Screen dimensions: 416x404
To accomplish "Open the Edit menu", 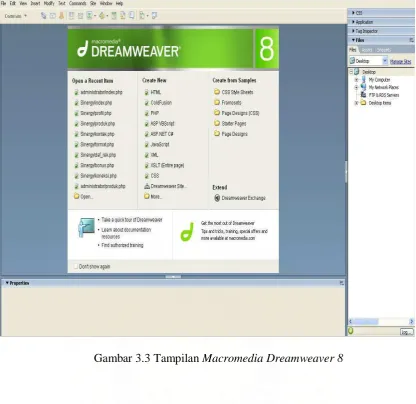I will point(13,3).
